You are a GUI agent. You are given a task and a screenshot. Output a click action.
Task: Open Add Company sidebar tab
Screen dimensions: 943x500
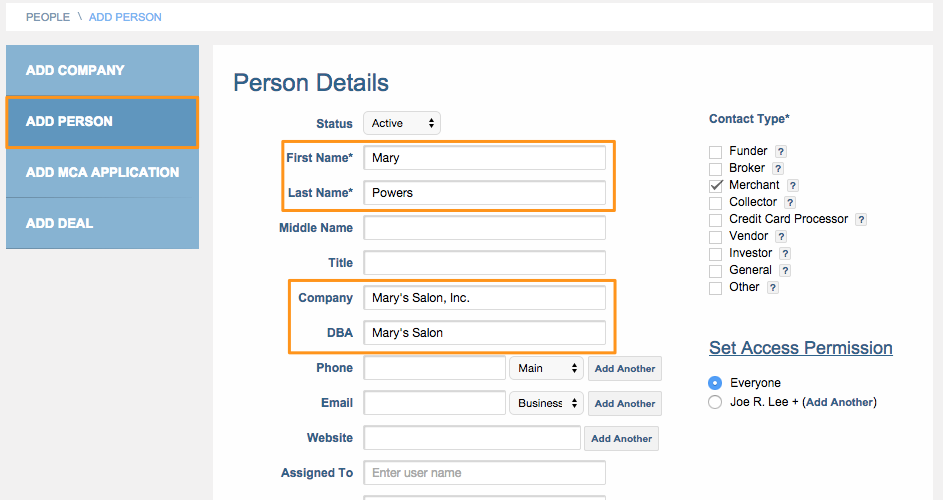[102, 70]
